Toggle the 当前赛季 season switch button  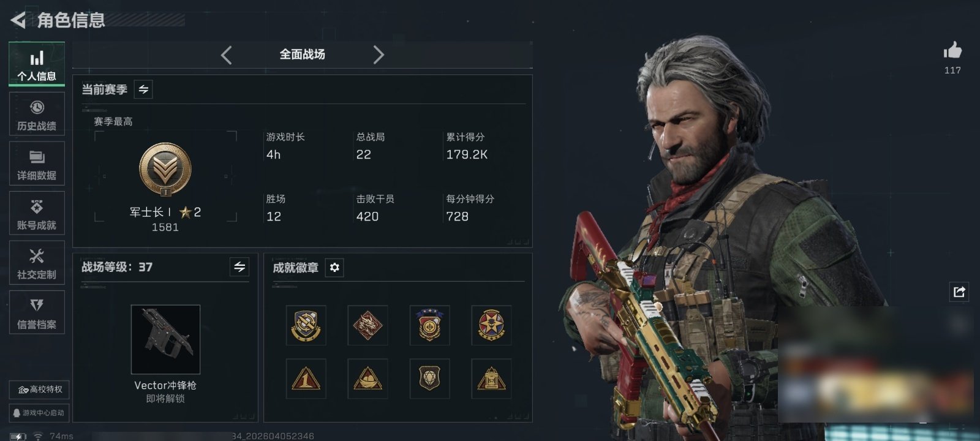tap(143, 89)
